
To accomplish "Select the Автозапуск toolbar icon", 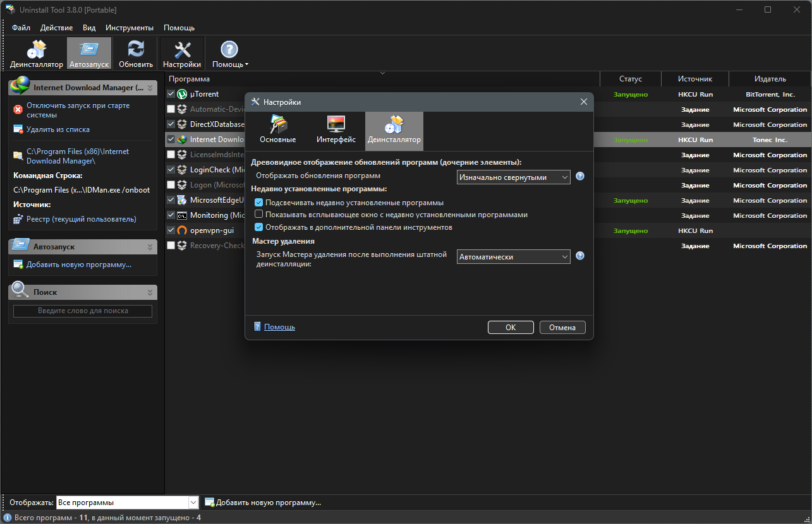I will (89, 50).
